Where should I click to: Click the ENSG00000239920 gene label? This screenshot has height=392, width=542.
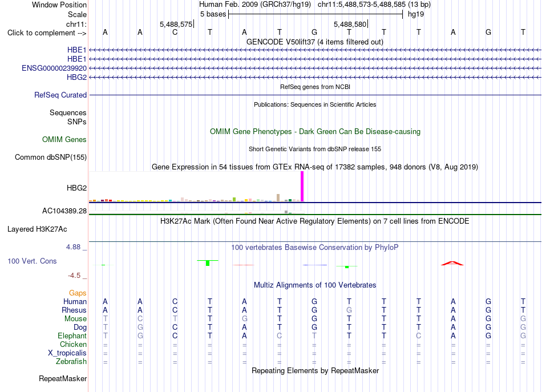click(54, 68)
